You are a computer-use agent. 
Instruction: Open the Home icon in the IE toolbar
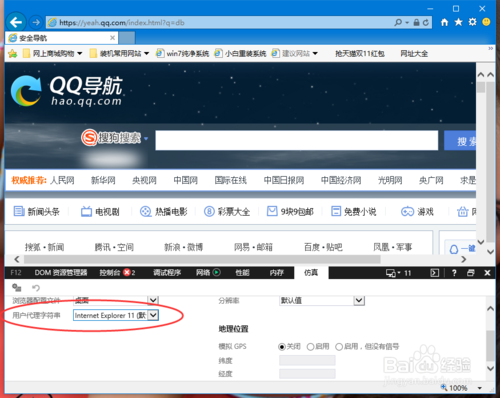(444, 22)
